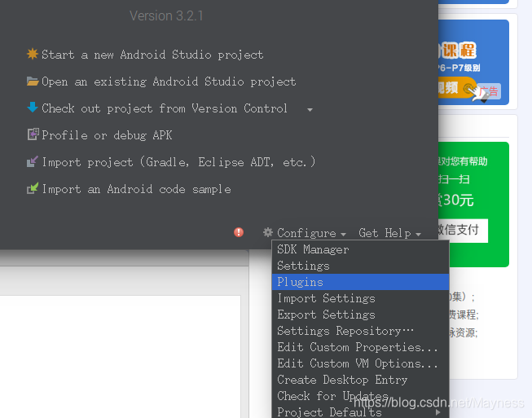Select Create Desktop Entry menu item
Viewport: 532px width, 418px height.
[360, 380]
